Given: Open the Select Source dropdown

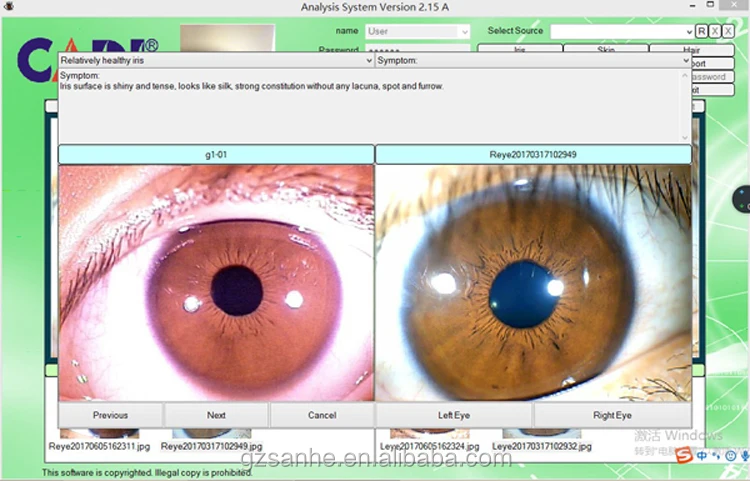Looking at the screenshot, I should point(620,32).
